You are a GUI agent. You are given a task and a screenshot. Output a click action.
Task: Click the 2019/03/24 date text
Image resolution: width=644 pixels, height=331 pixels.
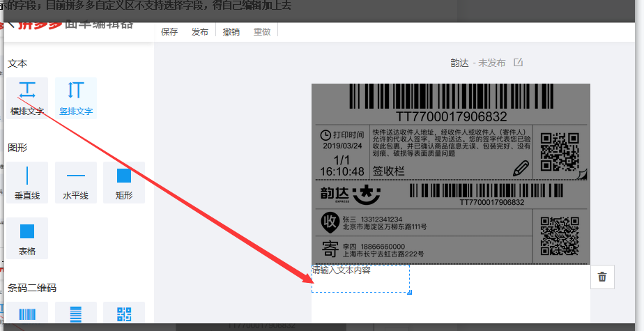click(x=342, y=146)
